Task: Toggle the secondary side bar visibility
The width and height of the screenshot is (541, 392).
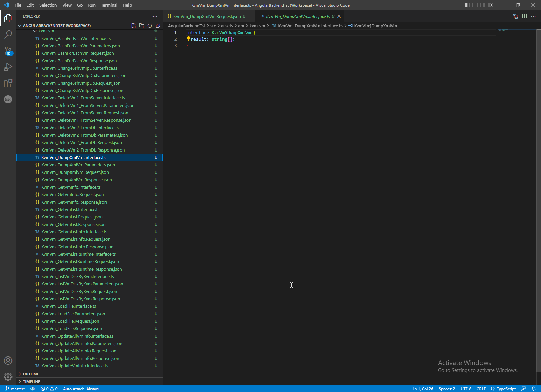Action: 483,5
